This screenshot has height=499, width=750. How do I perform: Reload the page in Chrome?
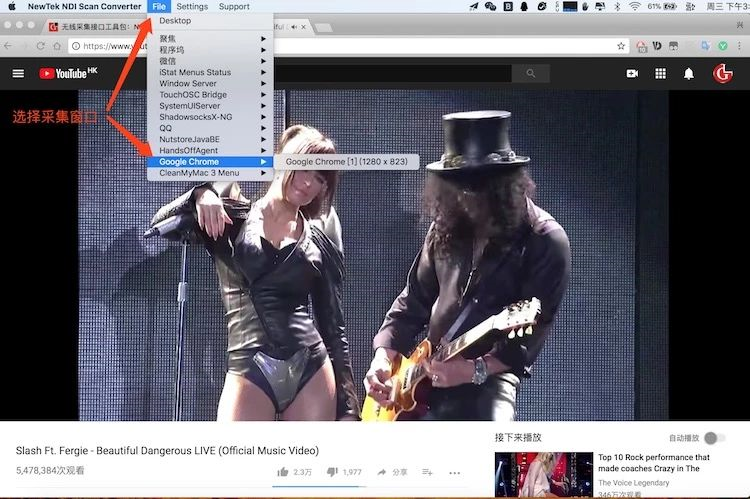(41, 46)
